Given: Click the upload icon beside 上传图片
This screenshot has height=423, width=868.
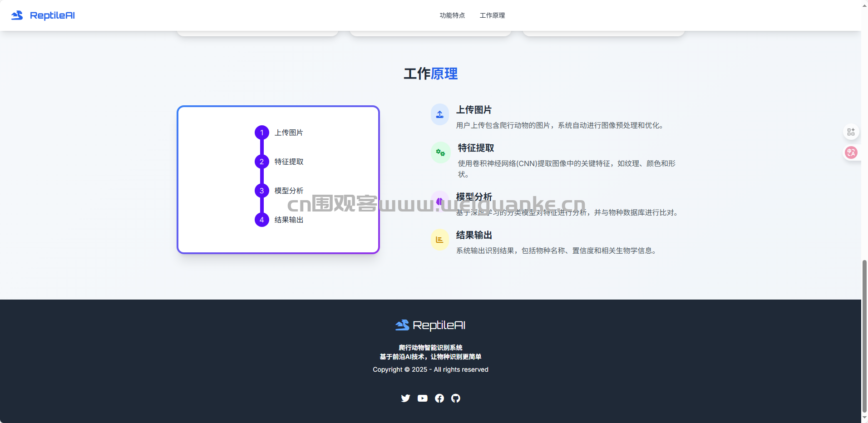Looking at the screenshot, I should tap(439, 114).
